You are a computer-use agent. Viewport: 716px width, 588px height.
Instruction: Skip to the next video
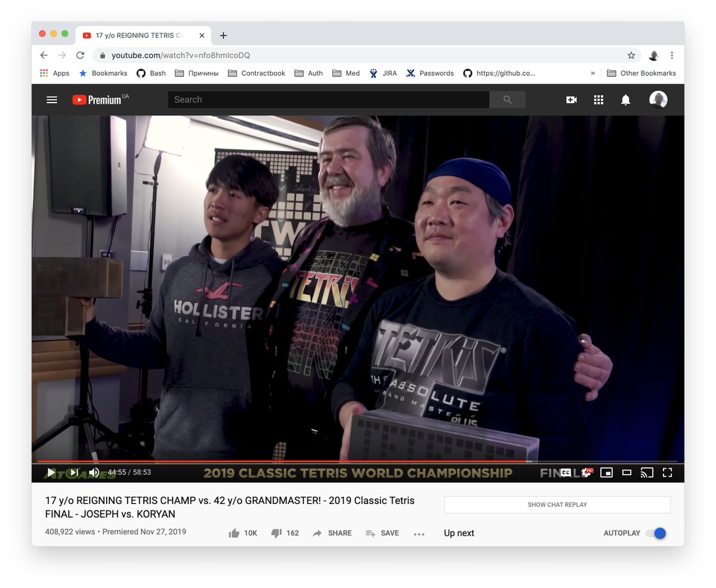74,473
